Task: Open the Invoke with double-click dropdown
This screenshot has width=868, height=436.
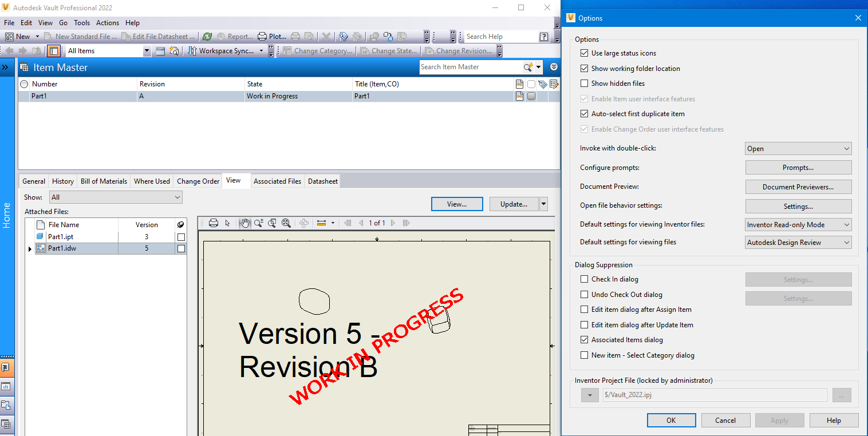Action: pos(798,149)
